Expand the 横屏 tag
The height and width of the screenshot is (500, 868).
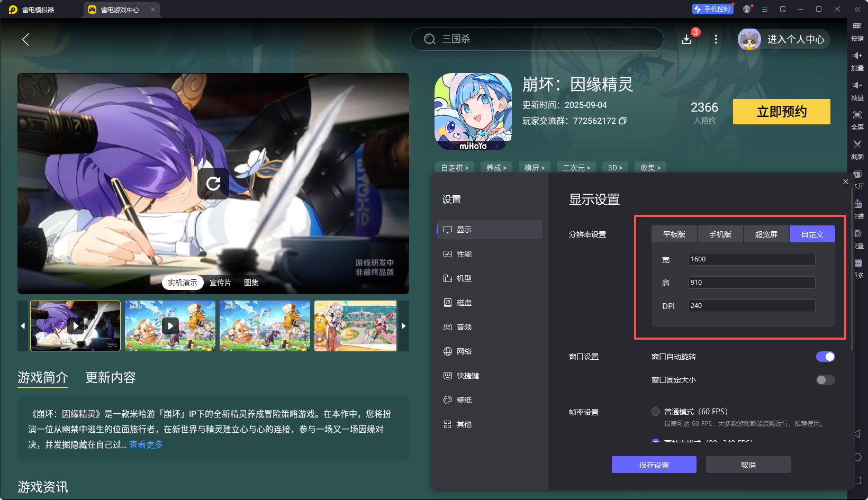click(x=535, y=168)
